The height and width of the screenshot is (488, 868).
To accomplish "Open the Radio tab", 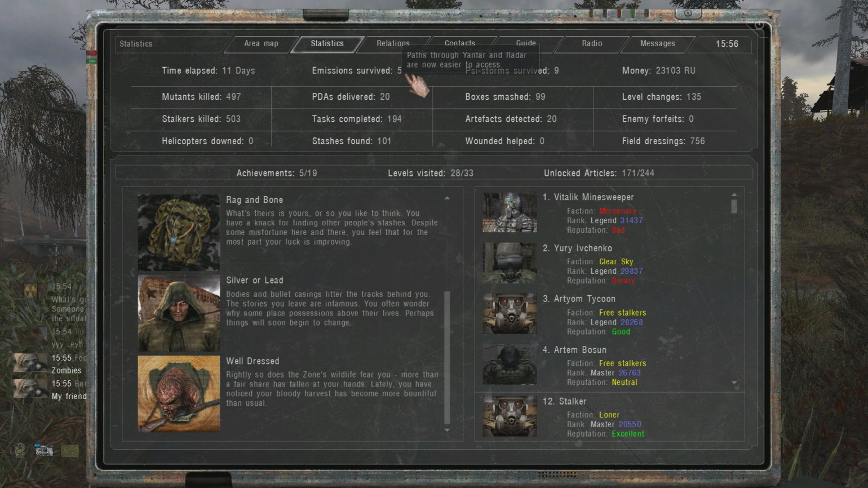I will 592,43.
